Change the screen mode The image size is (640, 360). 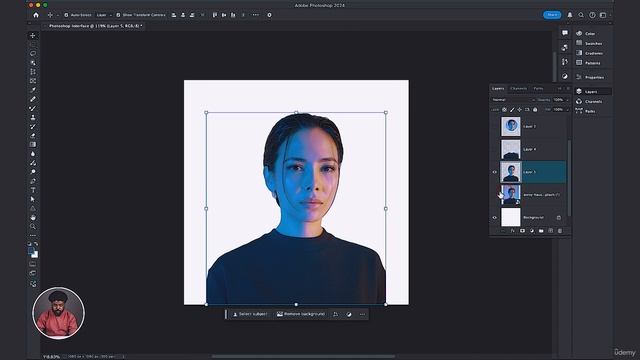point(33,273)
